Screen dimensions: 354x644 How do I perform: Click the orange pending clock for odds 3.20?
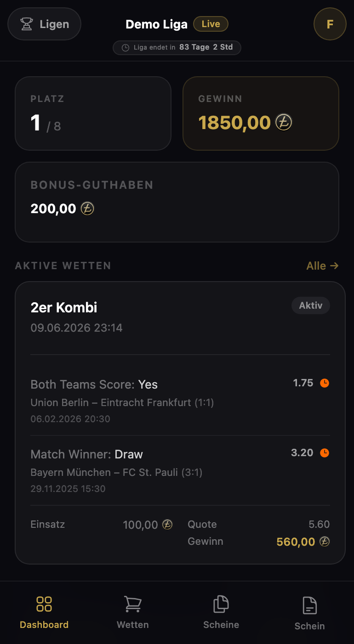(325, 453)
